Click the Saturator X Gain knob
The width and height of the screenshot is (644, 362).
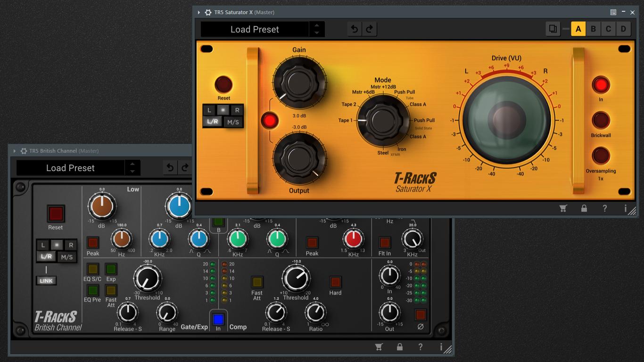299,82
